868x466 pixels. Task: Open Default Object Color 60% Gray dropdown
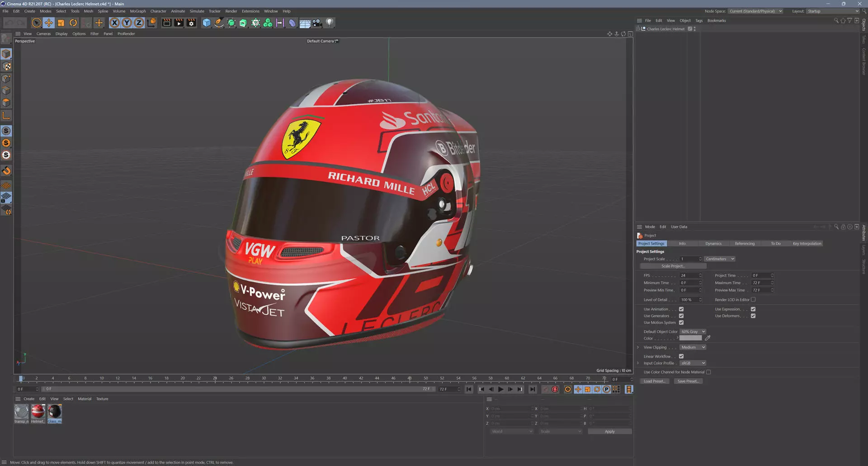[693, 332]
